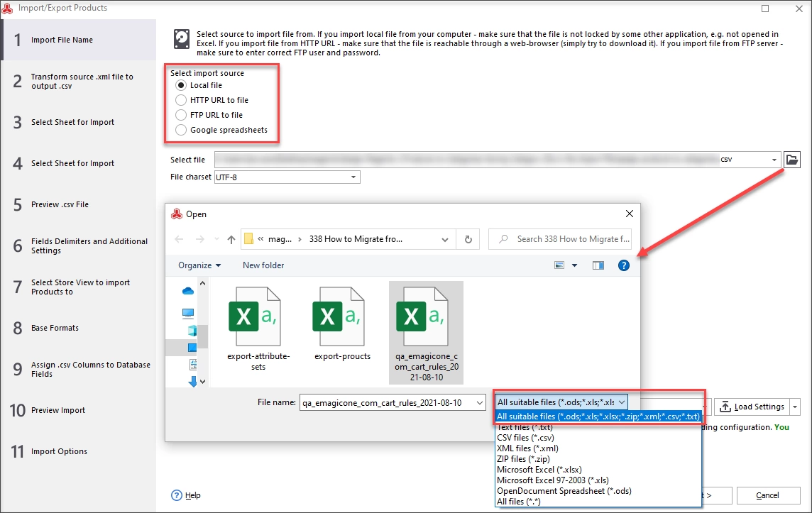Choose All suitable files filter option
Viewport: 812px width, 513px height.
pos(598,417)
